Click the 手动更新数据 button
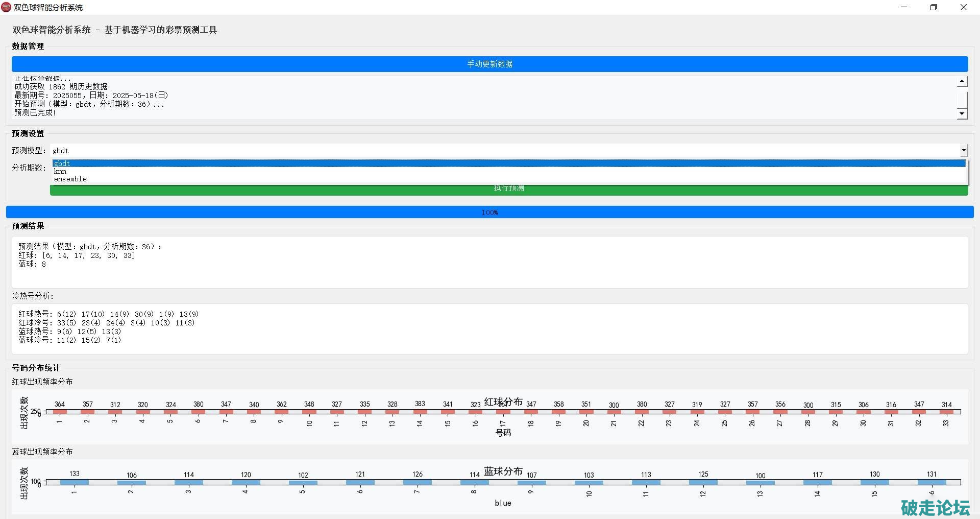The image size is (980, 519). click(489, 64)
